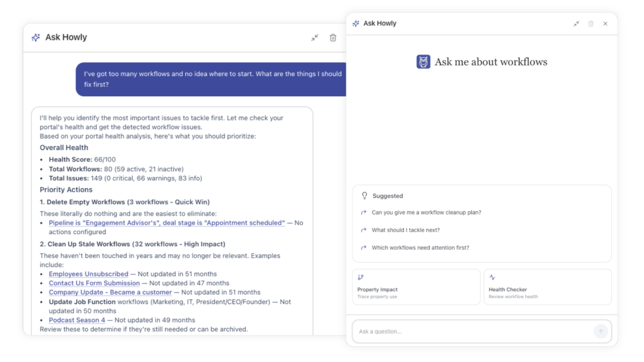Close the right Ask Howly widget
644x362 pixels.
(605, 23)
